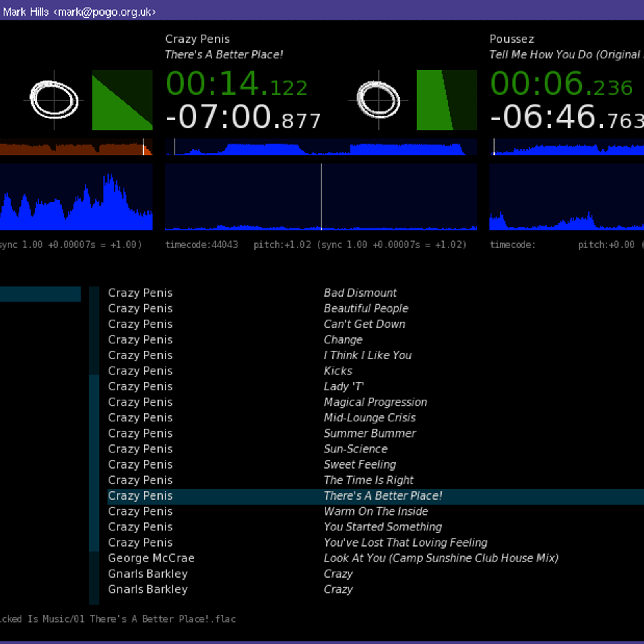Image resolution: width=644 pixels, height=644 pixels.
Task: Click the remaining time -06:46.763
Action: coord(567,117)
